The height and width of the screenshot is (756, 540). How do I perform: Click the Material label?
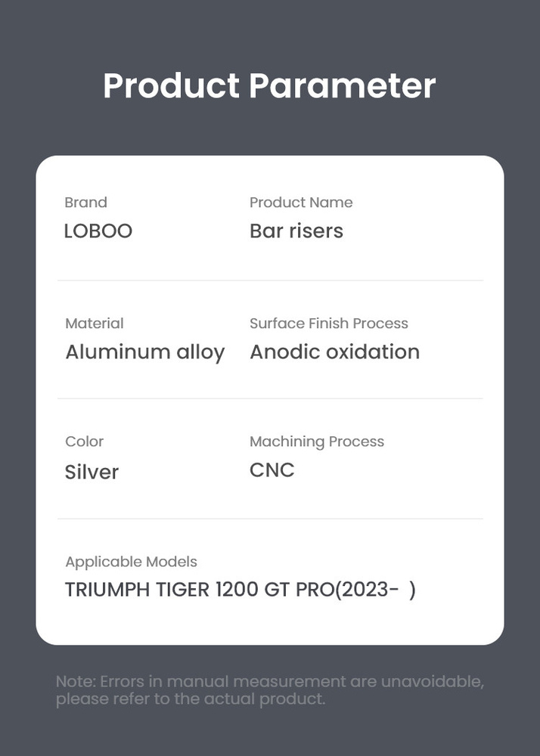95,324
